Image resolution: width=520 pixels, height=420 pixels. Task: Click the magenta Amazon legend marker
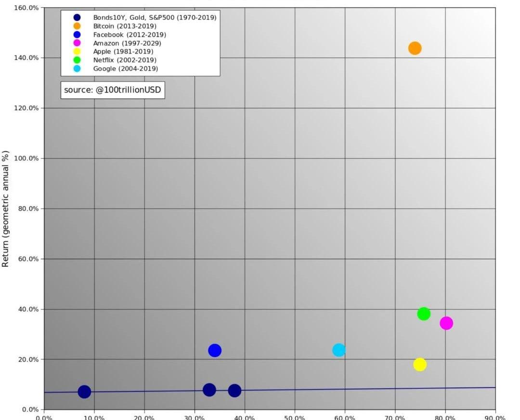[x=77, y=43]
